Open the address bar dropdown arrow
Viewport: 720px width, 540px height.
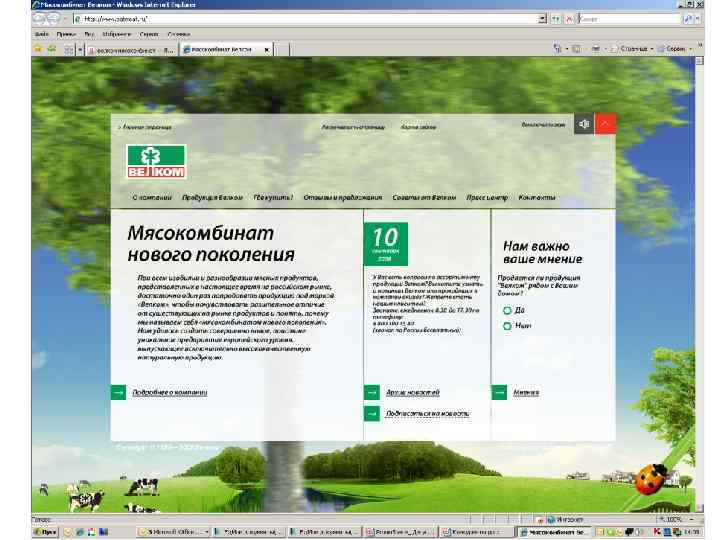(x=542, y=19)
